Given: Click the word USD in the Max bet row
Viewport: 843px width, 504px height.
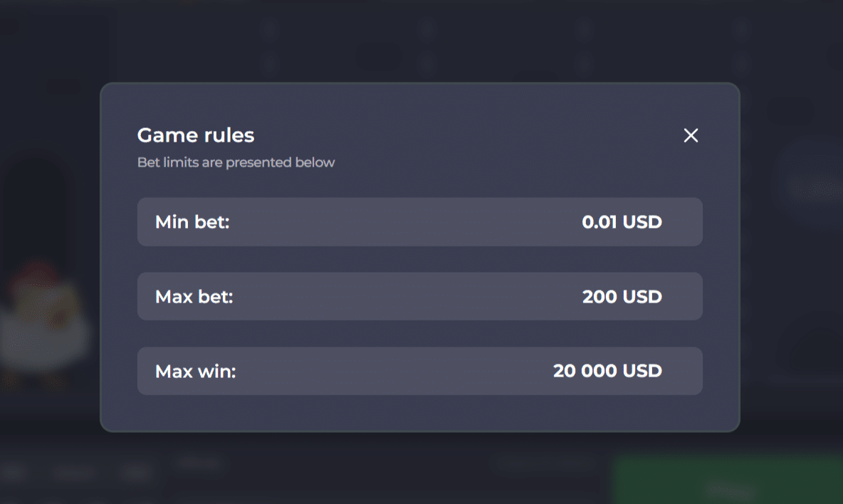Looking at the screenshot, I should tap(642, 296).
